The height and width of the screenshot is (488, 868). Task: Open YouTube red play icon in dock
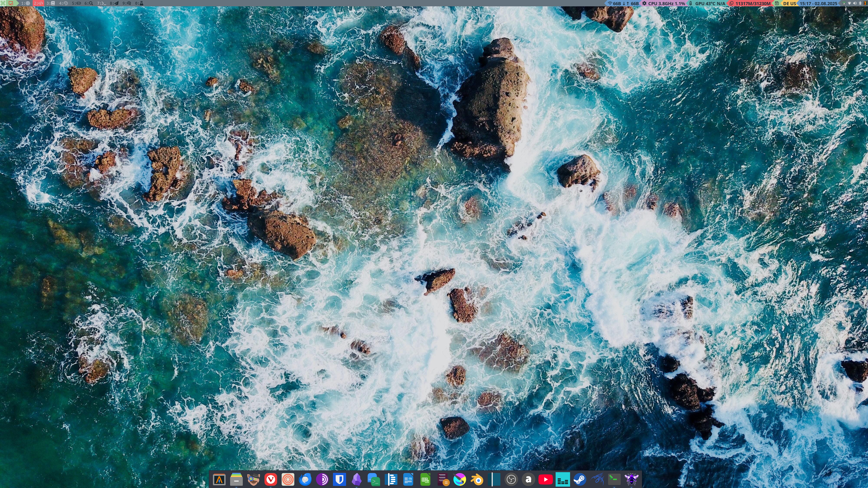pyautogui.click(x=545, y=479)
